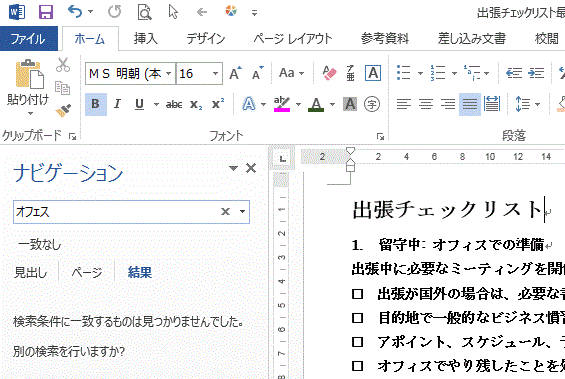The height and width of the screenshot is (379, 565).
Task: Apply strikethrough abc formatting
Action: pyautogui.click(x=174, y=104)
